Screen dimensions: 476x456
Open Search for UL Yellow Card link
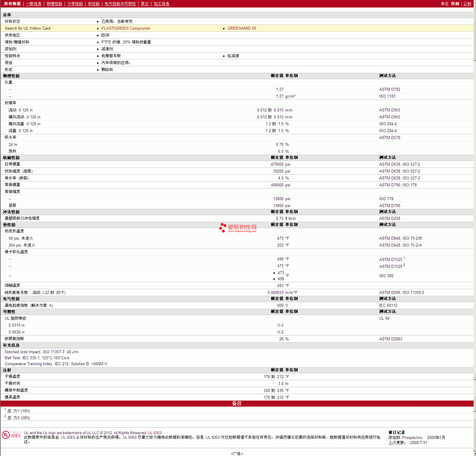(28, 28)
